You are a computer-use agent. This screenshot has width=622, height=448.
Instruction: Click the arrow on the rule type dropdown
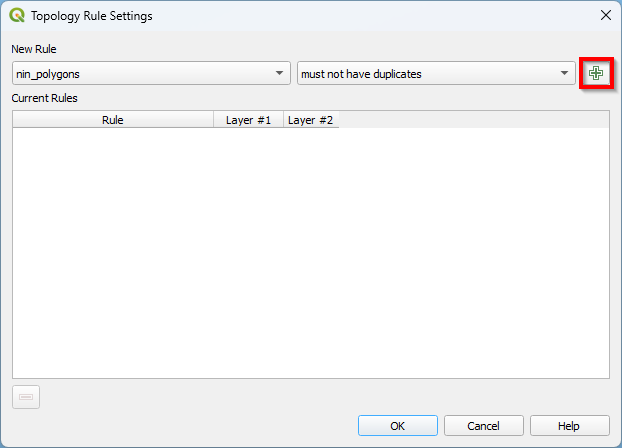pos(564,74)
